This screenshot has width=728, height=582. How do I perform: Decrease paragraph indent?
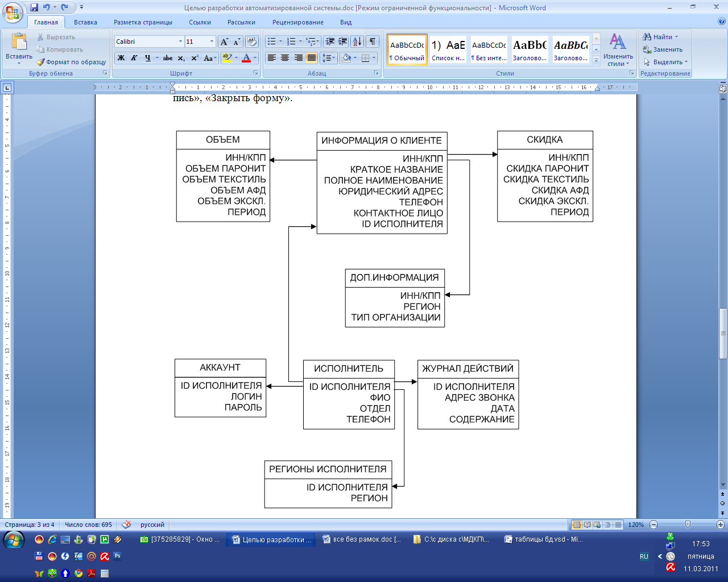coord(330,41)
